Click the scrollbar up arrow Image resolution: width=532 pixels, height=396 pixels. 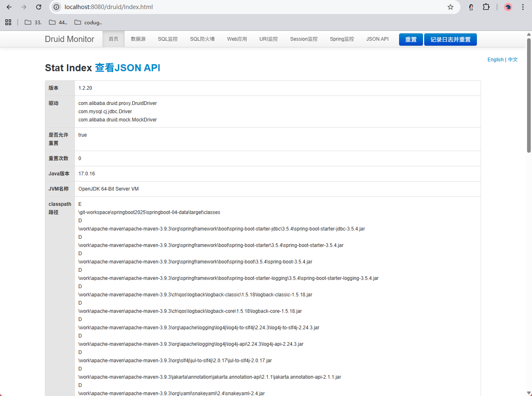(529, 34)
